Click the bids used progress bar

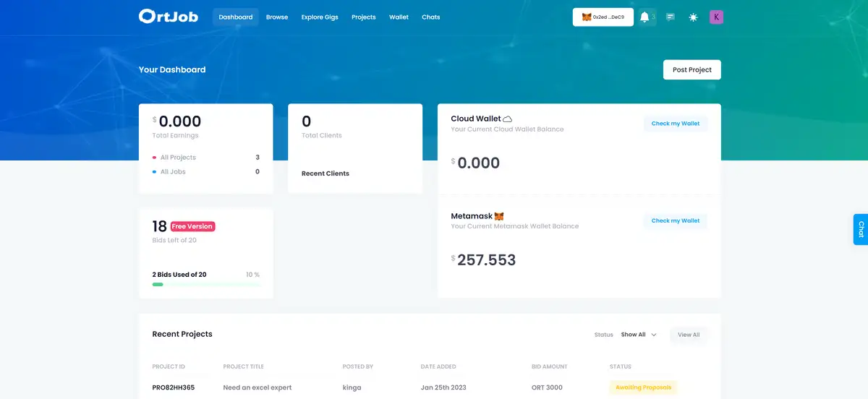point(206,285)
